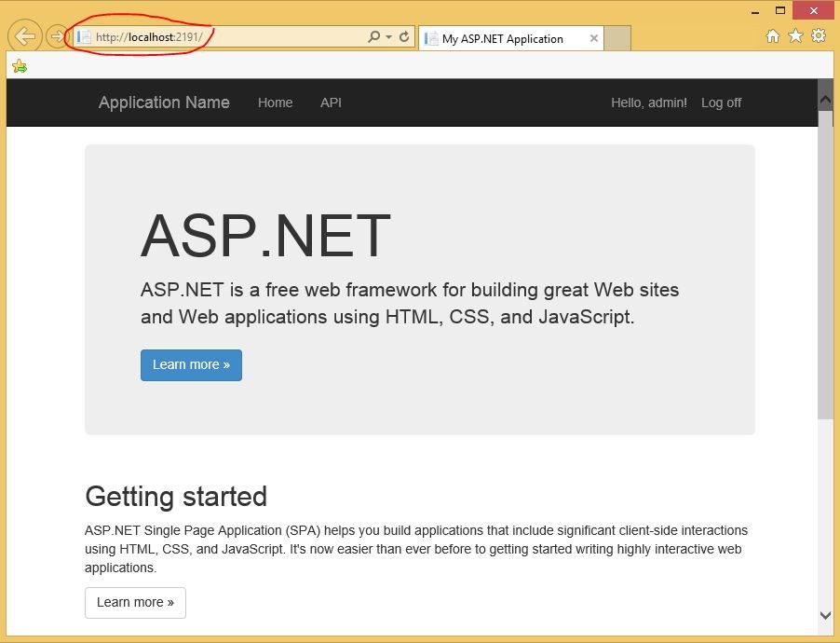Click the yellow add-to-favorites star icon

point(20,65)
